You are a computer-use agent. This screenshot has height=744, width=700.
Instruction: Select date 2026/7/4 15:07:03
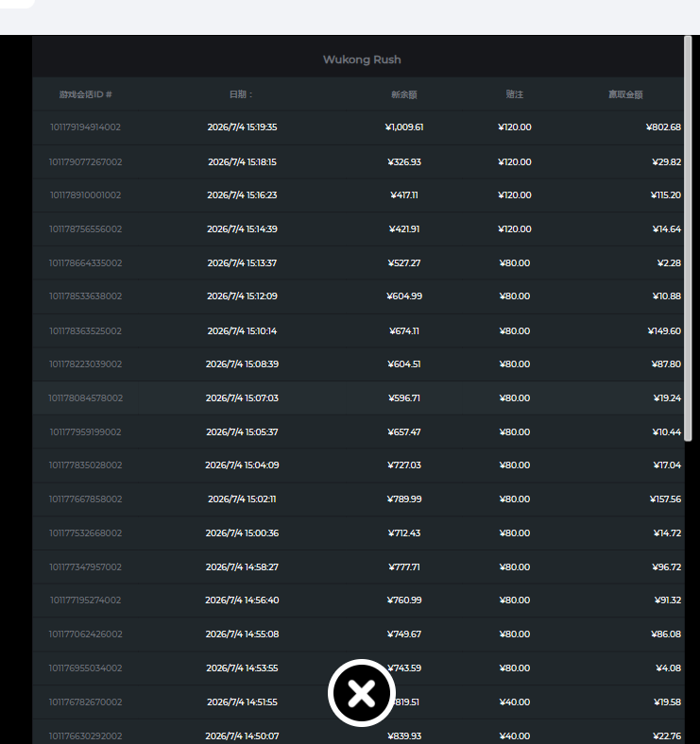tap(242, 398)
